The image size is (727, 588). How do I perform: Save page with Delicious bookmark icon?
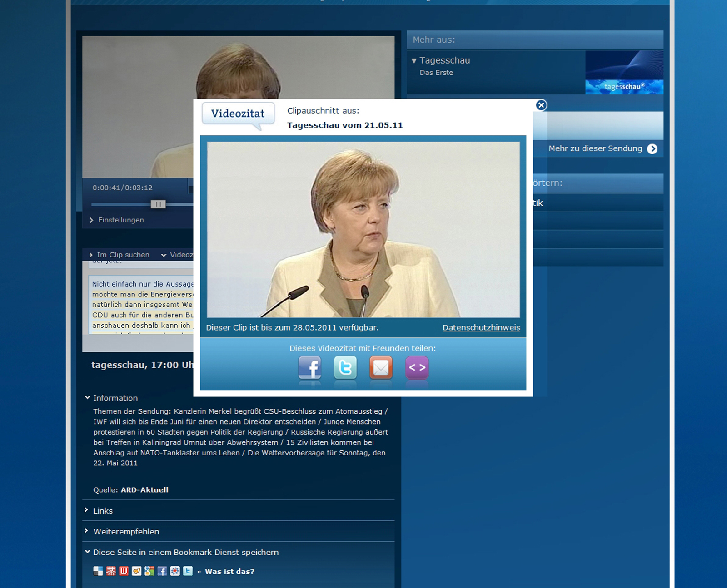coord(98,571)
